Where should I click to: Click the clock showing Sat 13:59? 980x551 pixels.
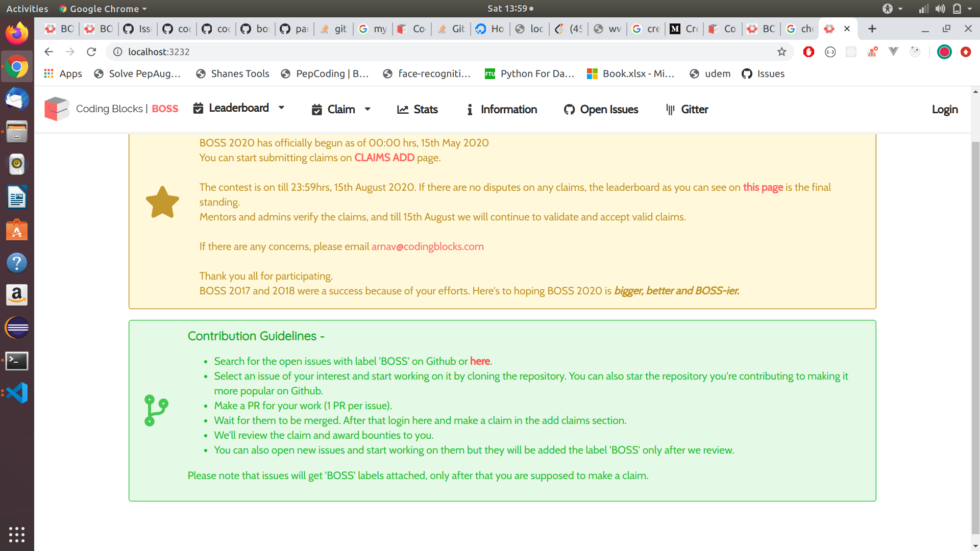tap(510, 9)
